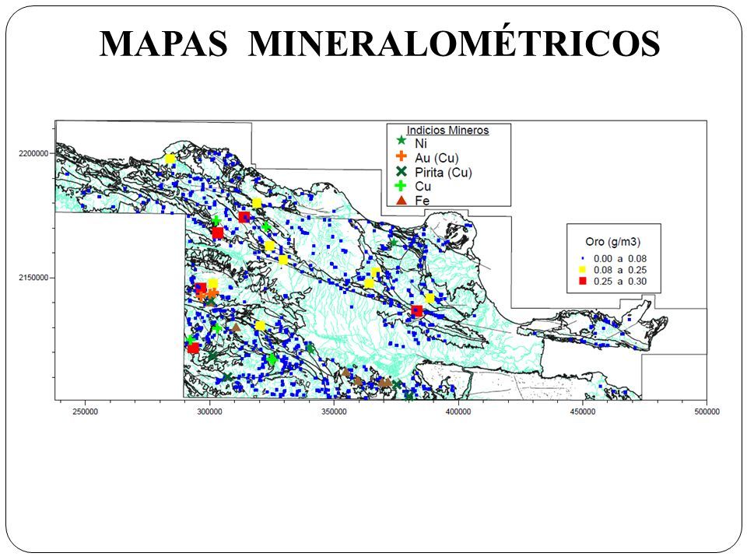The image size is (747, 560).
Task: Click the Indicios Mineros legend heading
Action: (x=447, y=131)
